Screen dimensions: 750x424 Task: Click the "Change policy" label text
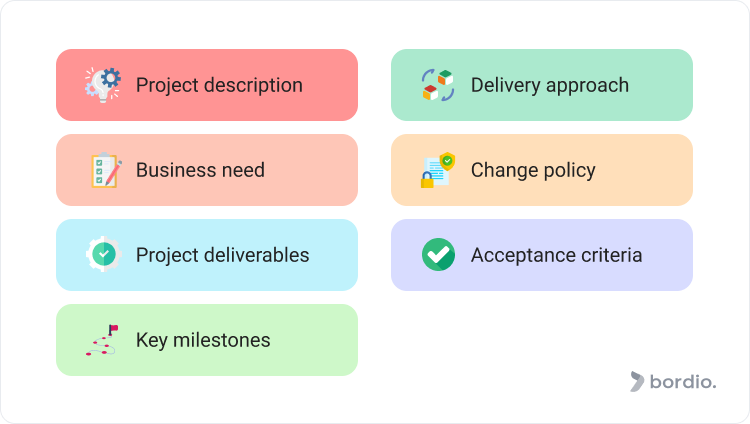533,170
